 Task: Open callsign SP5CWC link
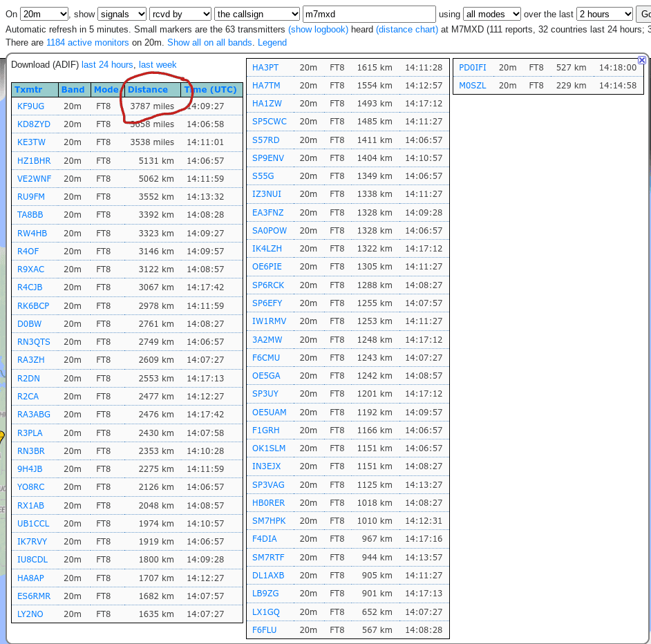coord(270,122)
